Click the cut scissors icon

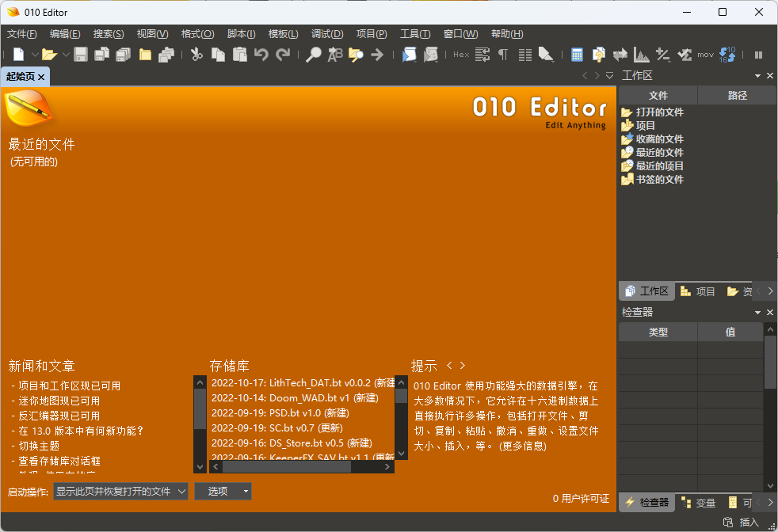(x=197, y=55)
